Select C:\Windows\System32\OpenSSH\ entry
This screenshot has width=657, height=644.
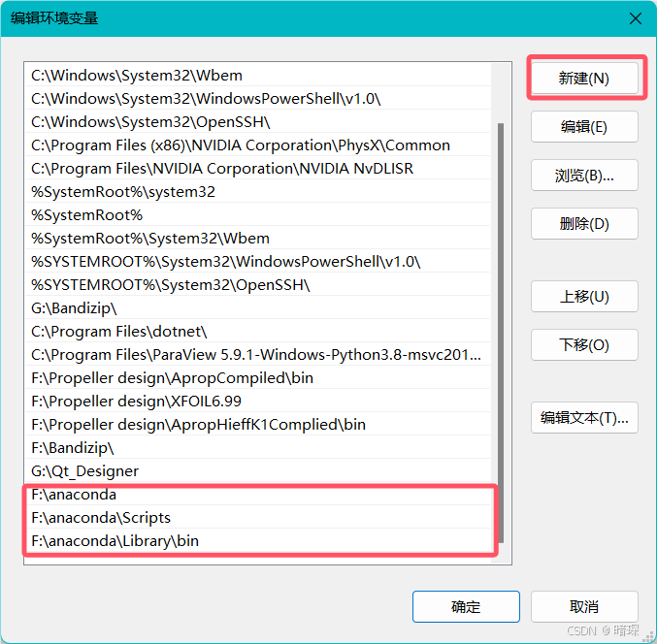pyautogui.click(x=258, y=122)
